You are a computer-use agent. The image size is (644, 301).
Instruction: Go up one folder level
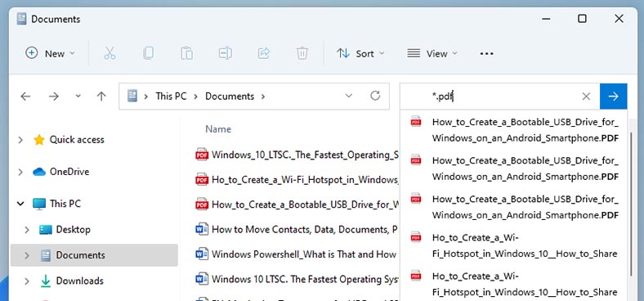101,97
